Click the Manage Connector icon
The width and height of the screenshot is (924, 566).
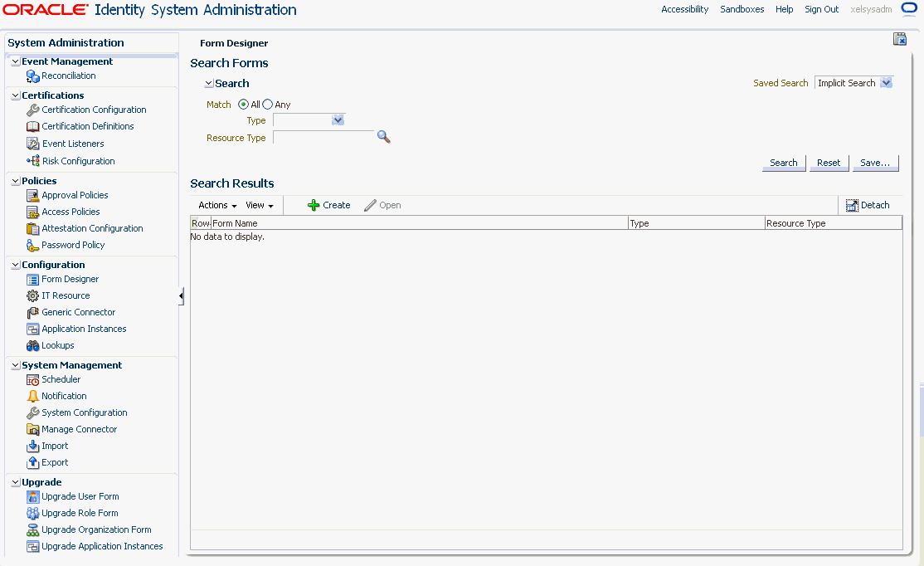coord(33,430)
